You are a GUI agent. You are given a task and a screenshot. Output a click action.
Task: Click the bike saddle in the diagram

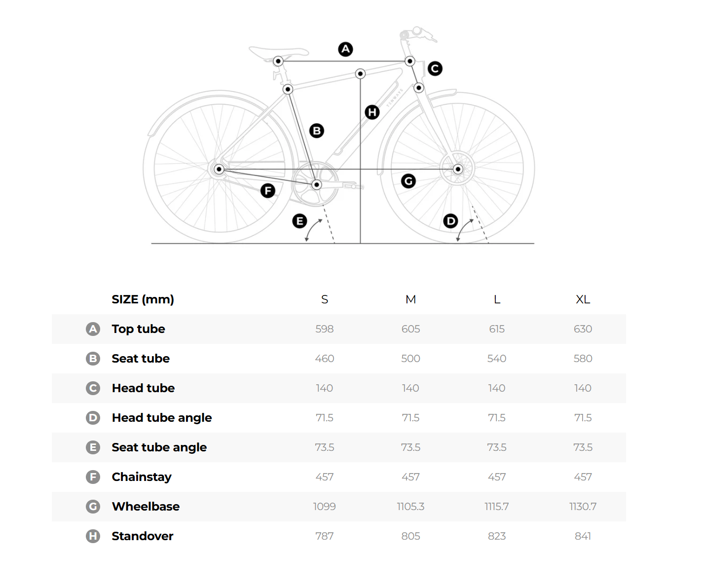pos(278,51)
